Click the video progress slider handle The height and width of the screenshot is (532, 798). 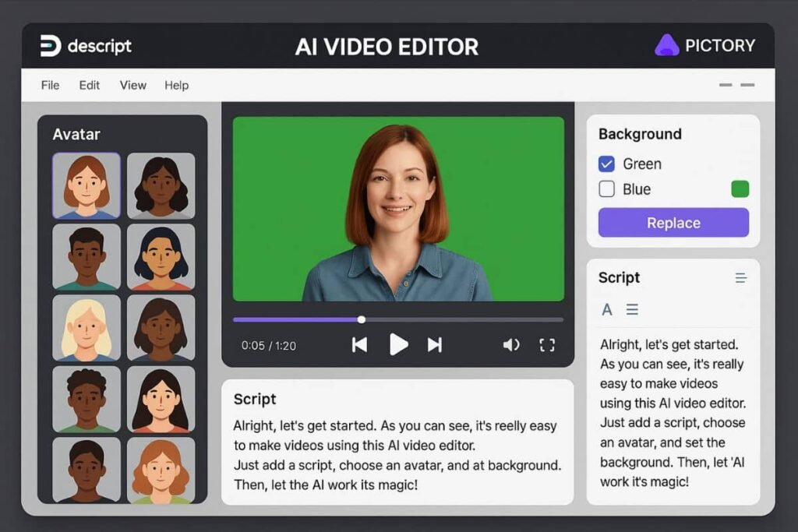click(x=362, y=319)
